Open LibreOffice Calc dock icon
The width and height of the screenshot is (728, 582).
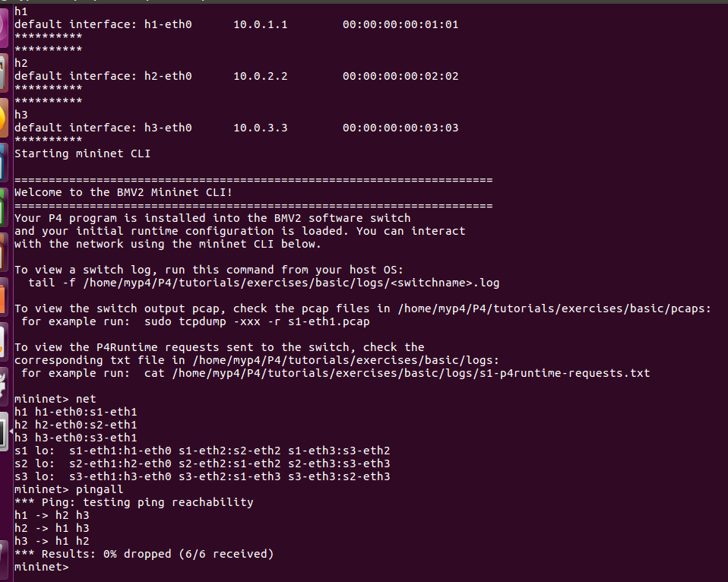(x=4, y=207)
